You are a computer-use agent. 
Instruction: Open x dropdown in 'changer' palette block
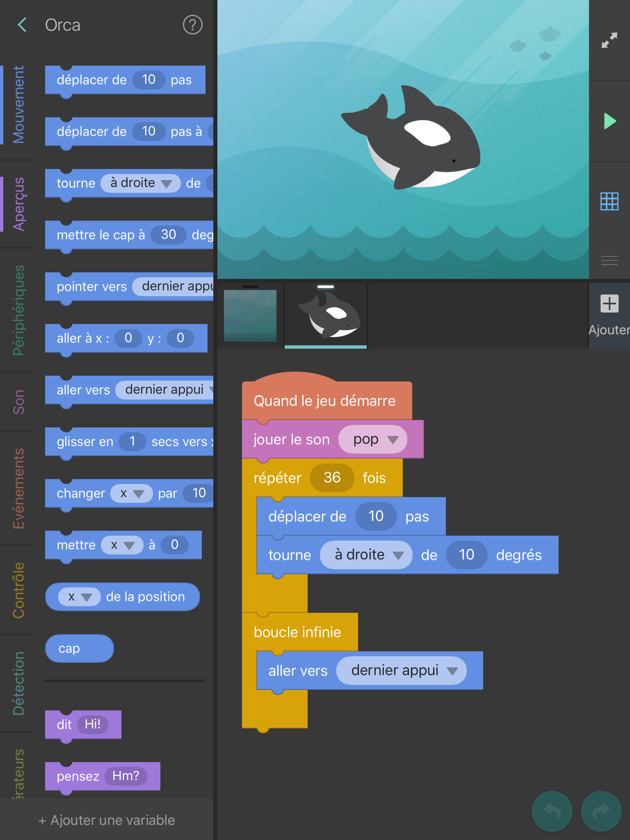pos(138,493)
